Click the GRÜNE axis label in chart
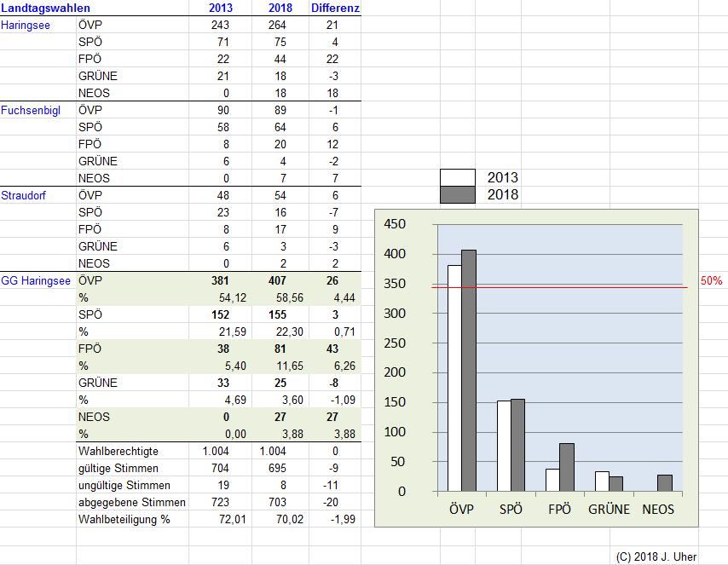The width and height of the screenshot is (728, 565). 609,510
